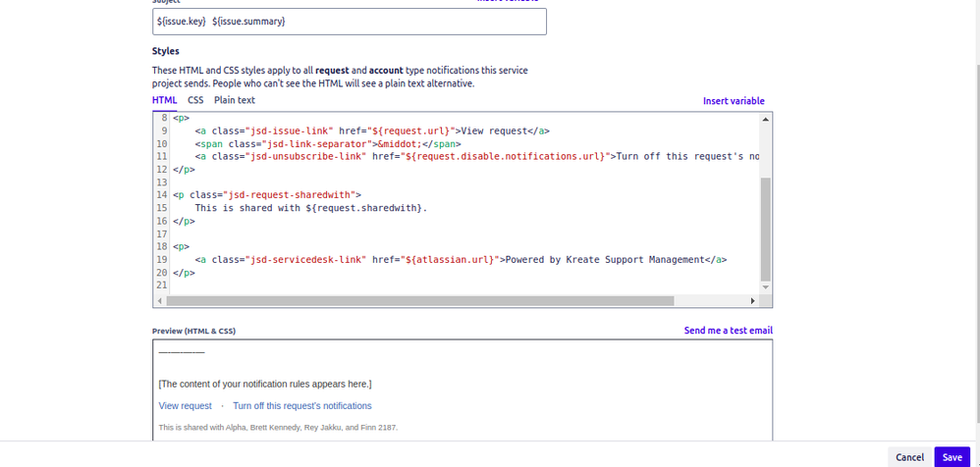Switch to the HTML tab
This screenshot has width=980, height=467.
(164, 100)
